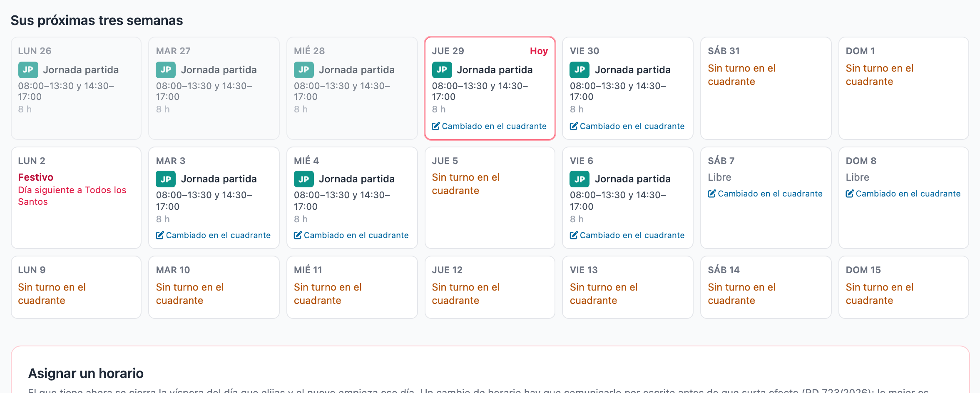Click 'Sin turno en el cuadrante' on JUE 12
980x393 pixels.
(x=466, y=294)
